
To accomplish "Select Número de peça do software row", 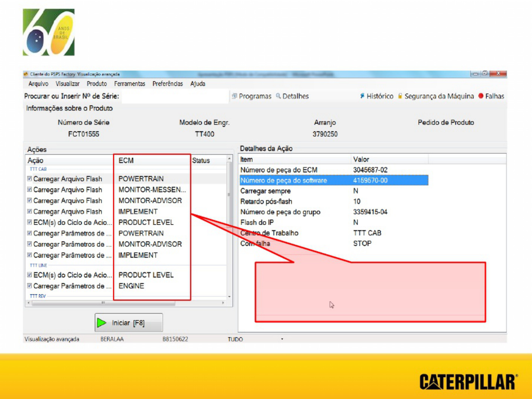I will 334,180.
